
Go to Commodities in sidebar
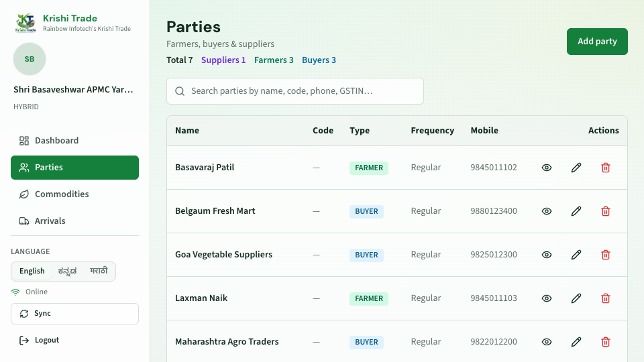(74, 194)
